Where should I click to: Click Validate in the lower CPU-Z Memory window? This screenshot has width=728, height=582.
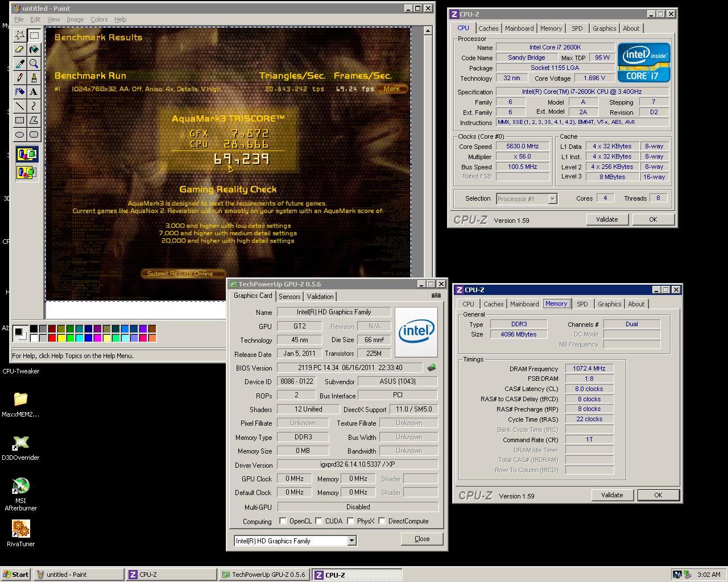(612, 495)
